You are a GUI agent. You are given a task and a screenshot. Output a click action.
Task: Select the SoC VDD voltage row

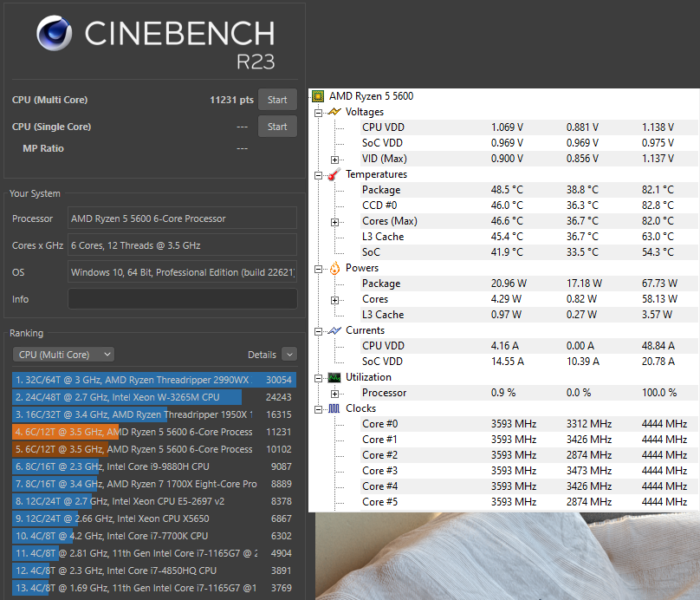pyautogui.click(x=529, y=143)
